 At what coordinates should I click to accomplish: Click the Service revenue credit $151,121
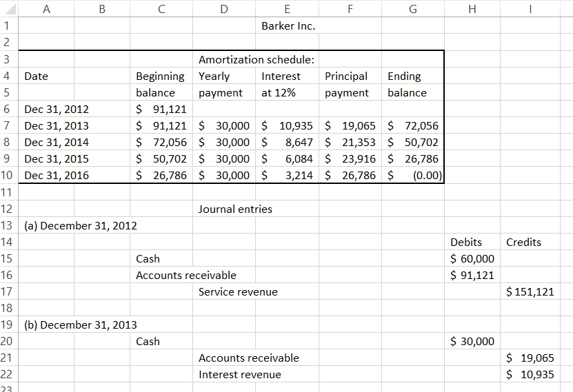tap(530, 292)
